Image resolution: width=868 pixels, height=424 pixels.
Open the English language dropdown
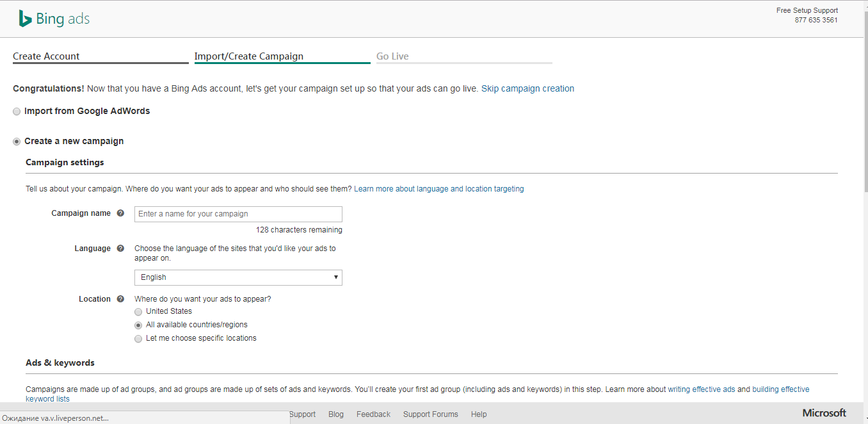click(238, 277)
